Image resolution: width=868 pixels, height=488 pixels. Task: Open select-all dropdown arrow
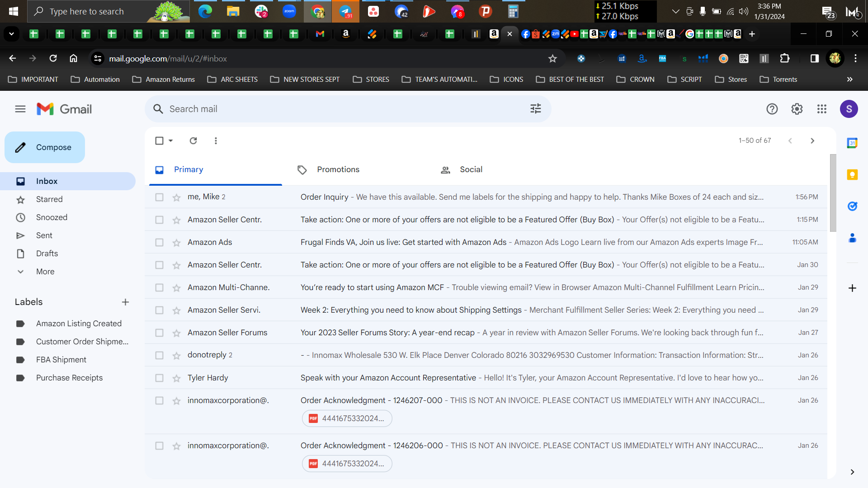point(171,141)
